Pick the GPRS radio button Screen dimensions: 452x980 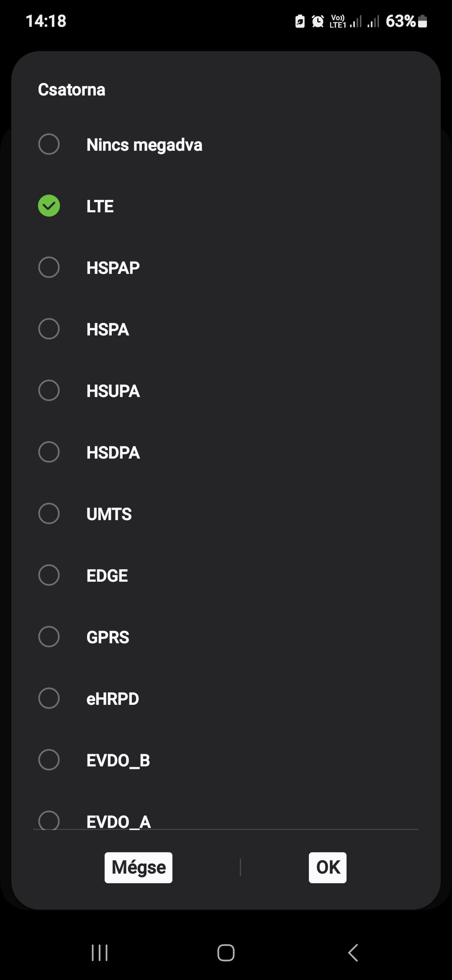click(x=49, y=637)
